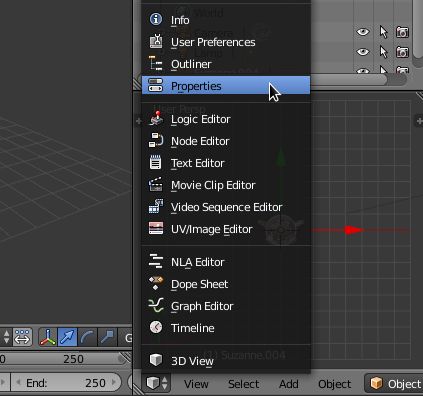Enable the translate manipulator arrow

pyautogui.click(x=67, y=337)
